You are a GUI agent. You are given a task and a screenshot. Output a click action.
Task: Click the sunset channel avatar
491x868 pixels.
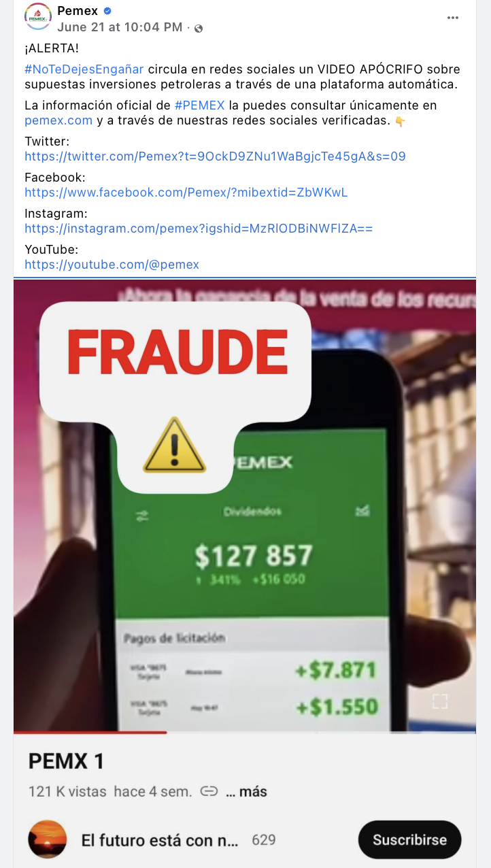[x=48, y=839]
